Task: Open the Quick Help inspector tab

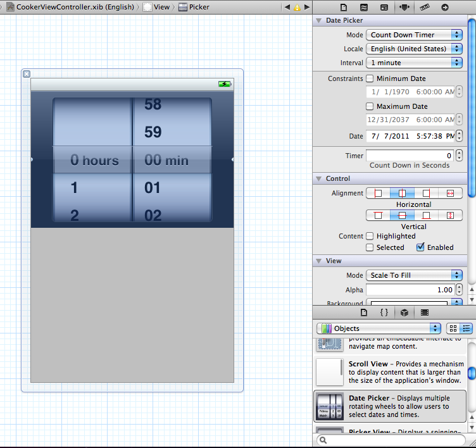Action: 364,8
